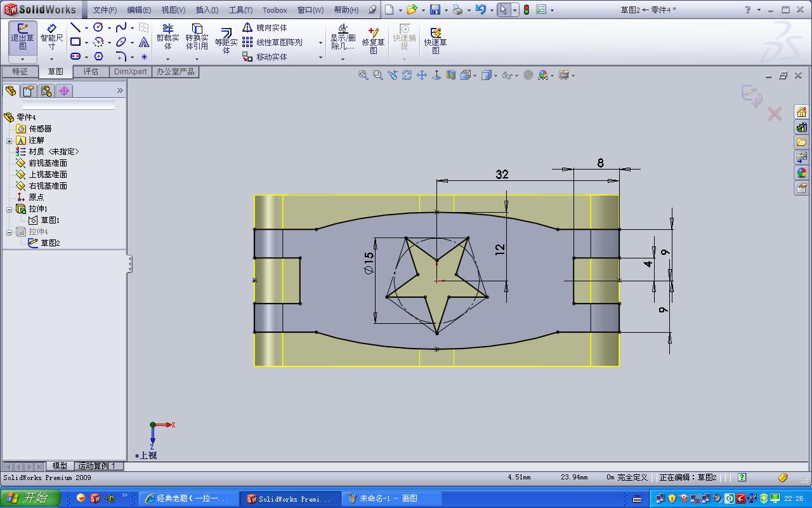Click the Rotate View icon

407,75
